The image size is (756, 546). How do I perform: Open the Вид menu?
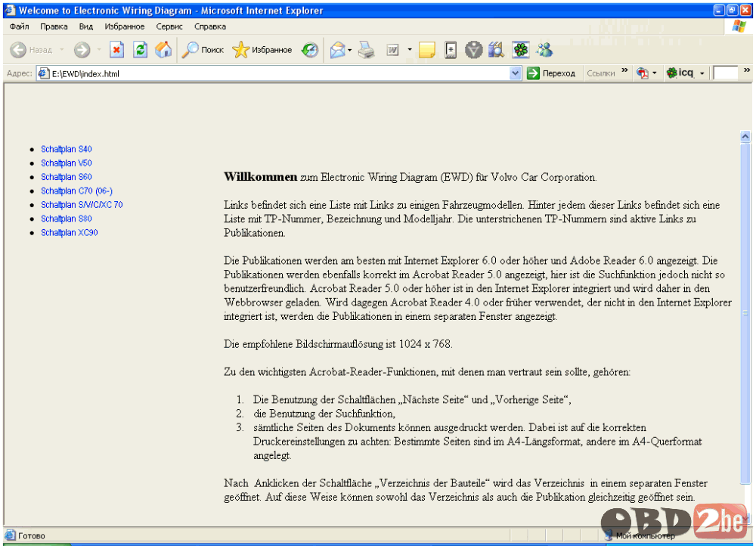pos(86,26)
